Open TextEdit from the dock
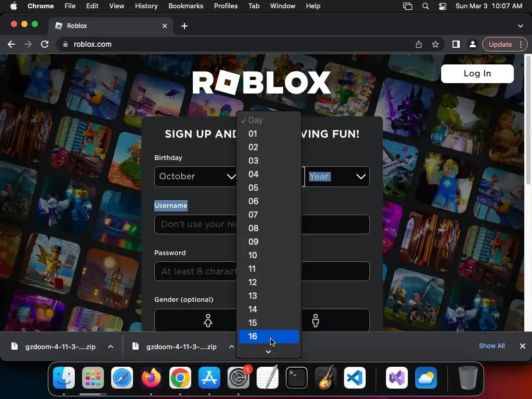532x399 pixels. tap(268, 378)
